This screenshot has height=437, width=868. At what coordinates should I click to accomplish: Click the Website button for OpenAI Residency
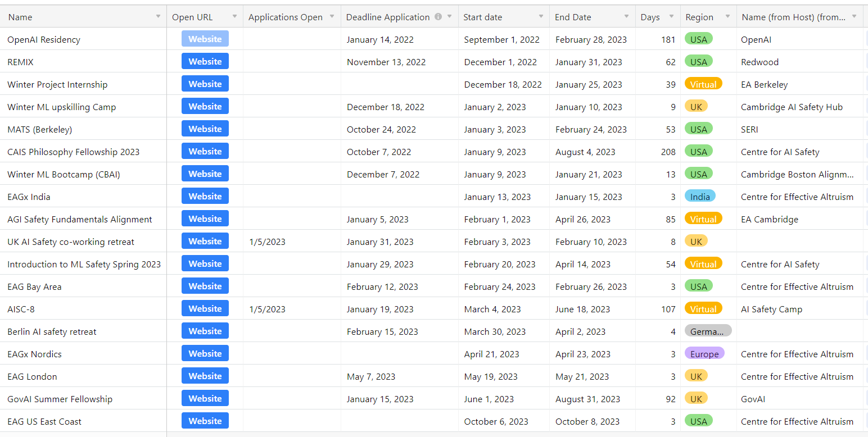tap(205, 39)
